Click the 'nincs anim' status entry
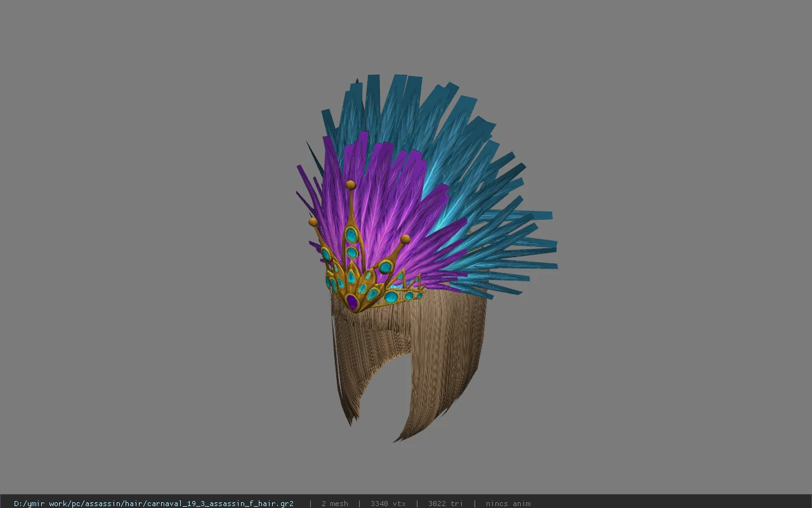The height and width of the screenshot is (508, 812). 508,504
